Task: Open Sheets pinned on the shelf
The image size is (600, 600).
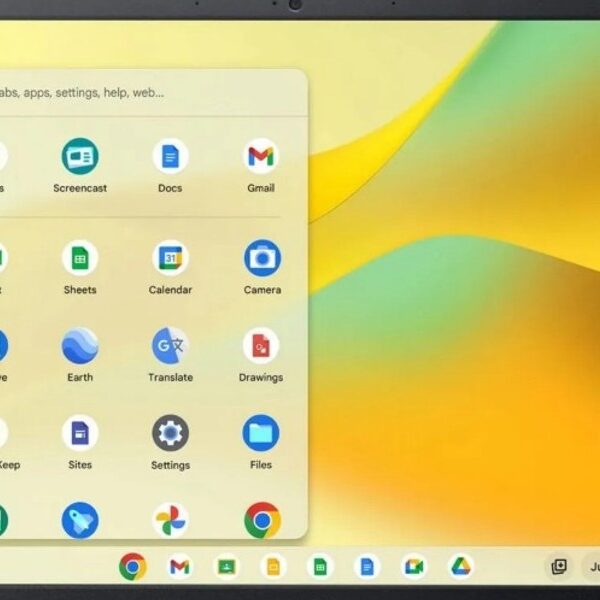Action: (320, 567)
